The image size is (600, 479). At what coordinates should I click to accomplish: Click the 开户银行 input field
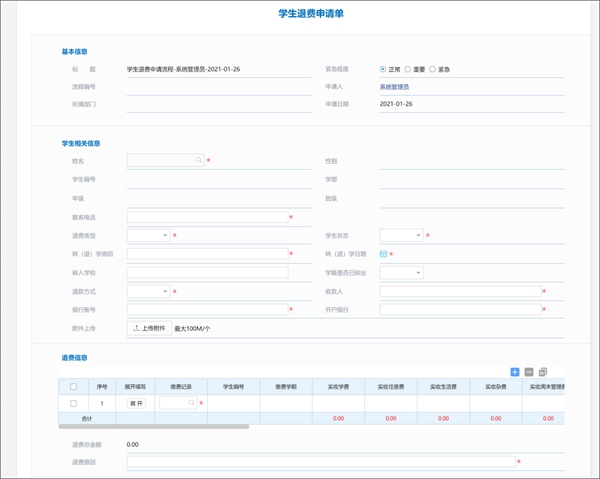point(460,310)
